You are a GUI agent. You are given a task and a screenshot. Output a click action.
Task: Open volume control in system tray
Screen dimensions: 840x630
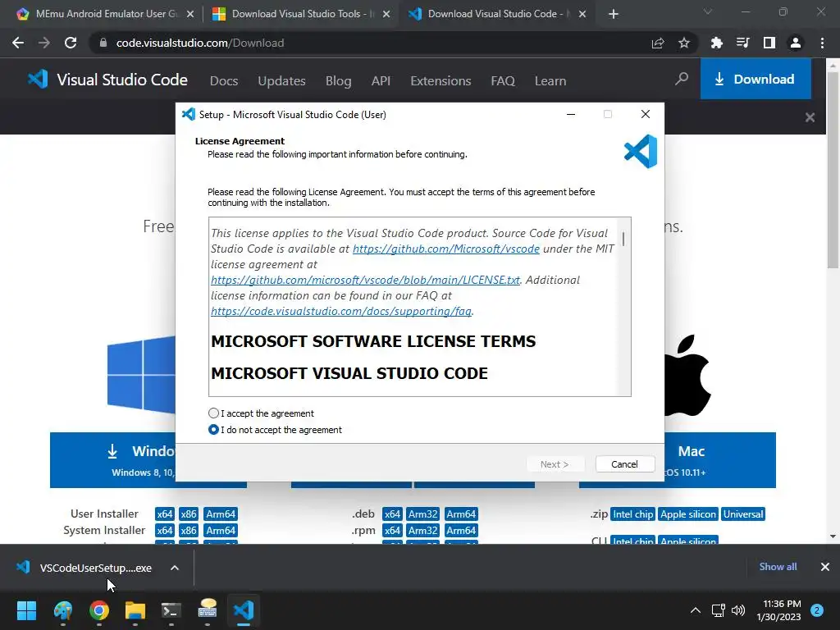click(738, 610)
